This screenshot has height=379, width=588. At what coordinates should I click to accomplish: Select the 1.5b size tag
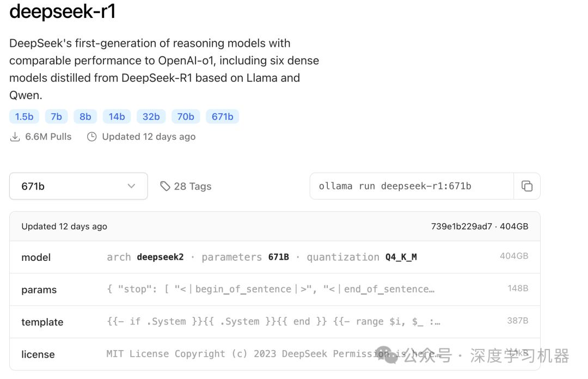(x=24, y=117)
